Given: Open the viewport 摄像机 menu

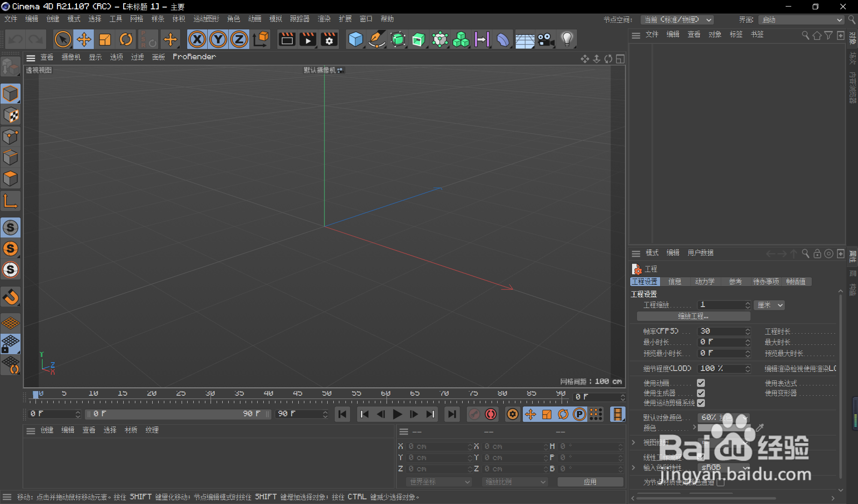Looking at the screenshot, I should click(71, 57).
